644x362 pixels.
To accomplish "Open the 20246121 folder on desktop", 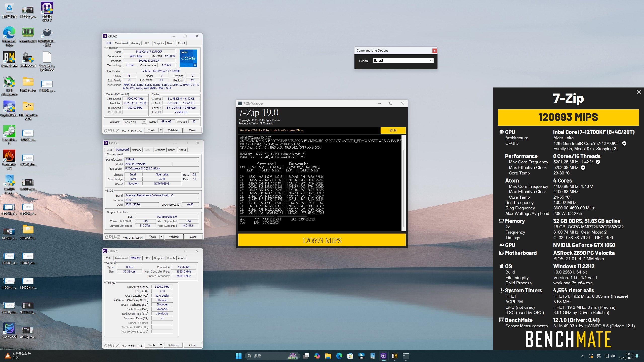I will [28, 232].
